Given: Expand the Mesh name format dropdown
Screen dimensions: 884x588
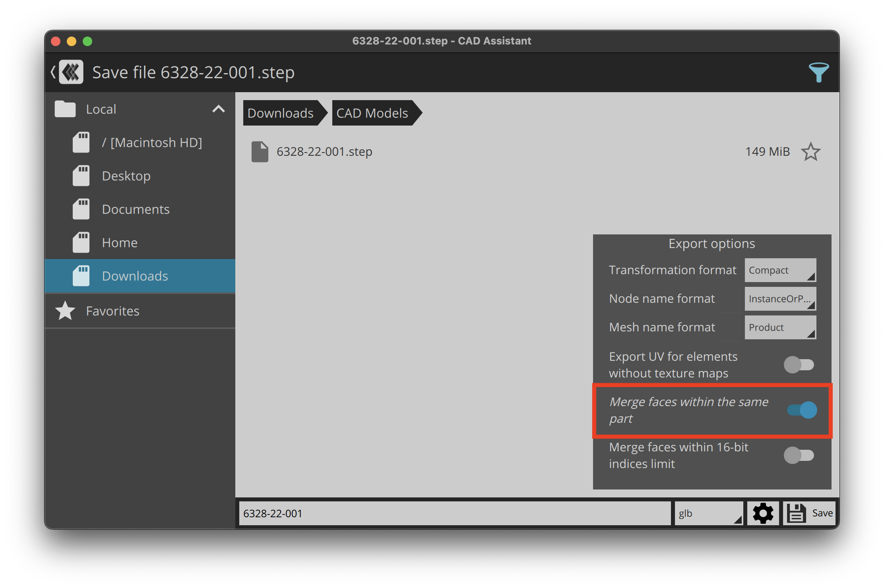Looking at the screenshot, I should [x=780, y=327].
